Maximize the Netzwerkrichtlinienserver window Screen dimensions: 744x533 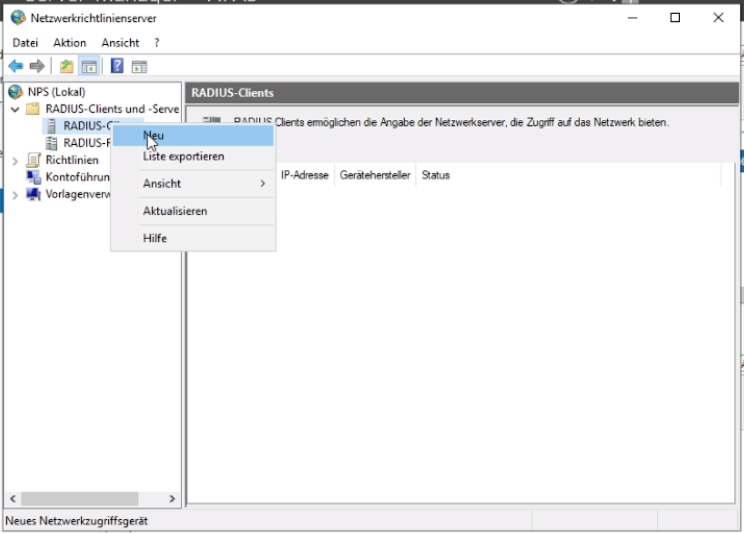click(675, 18)
